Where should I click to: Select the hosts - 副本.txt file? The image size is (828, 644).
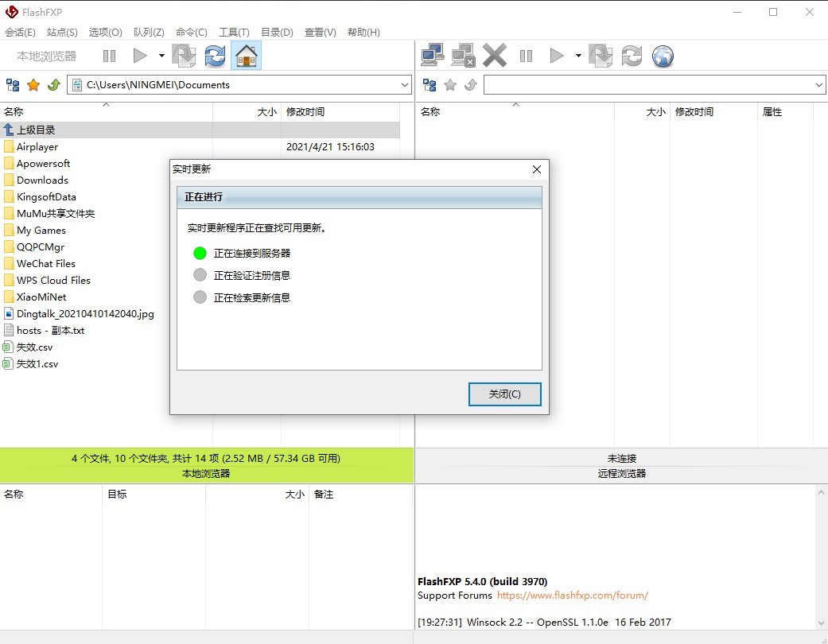click(50, 331)
